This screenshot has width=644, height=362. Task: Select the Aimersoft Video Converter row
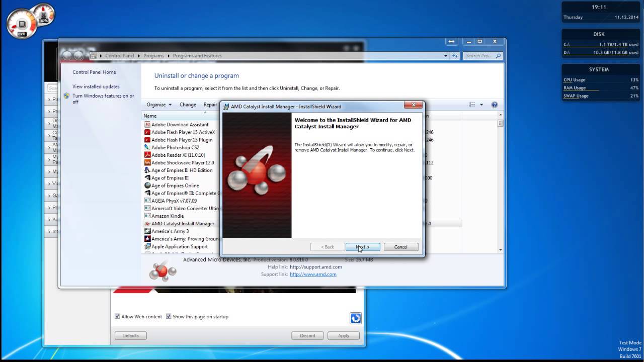(181, 208)
